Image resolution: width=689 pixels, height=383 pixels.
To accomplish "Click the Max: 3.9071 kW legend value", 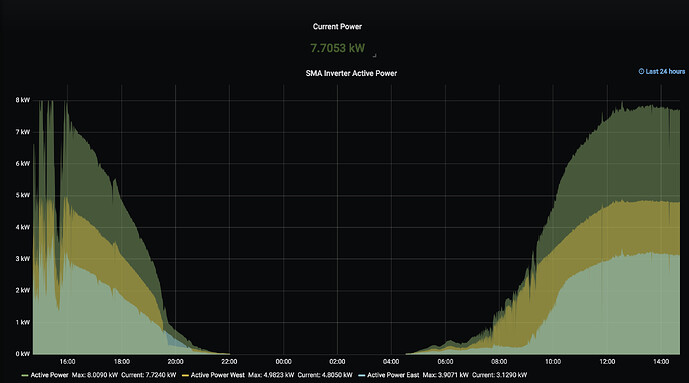I will pyautogui.click(x=446, y=375).
